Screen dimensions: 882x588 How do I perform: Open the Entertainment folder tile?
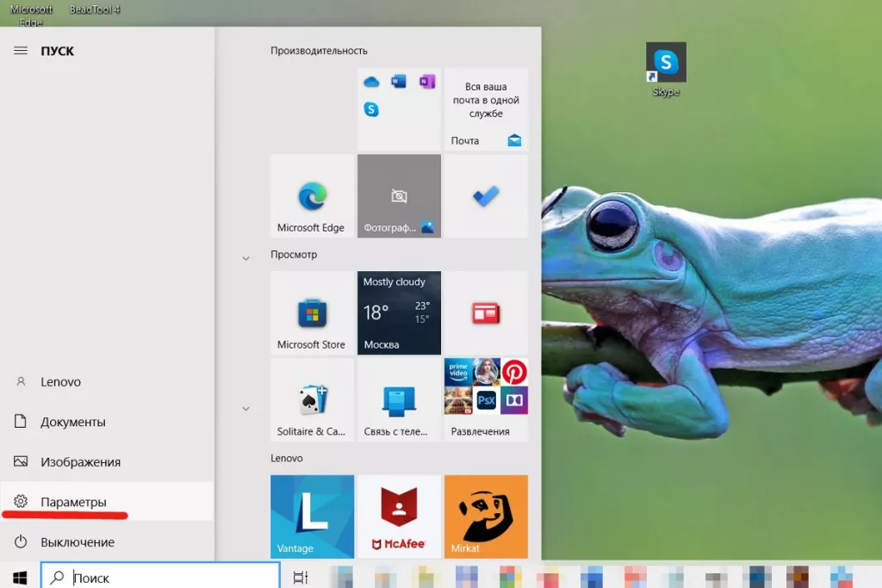point(486,399)
